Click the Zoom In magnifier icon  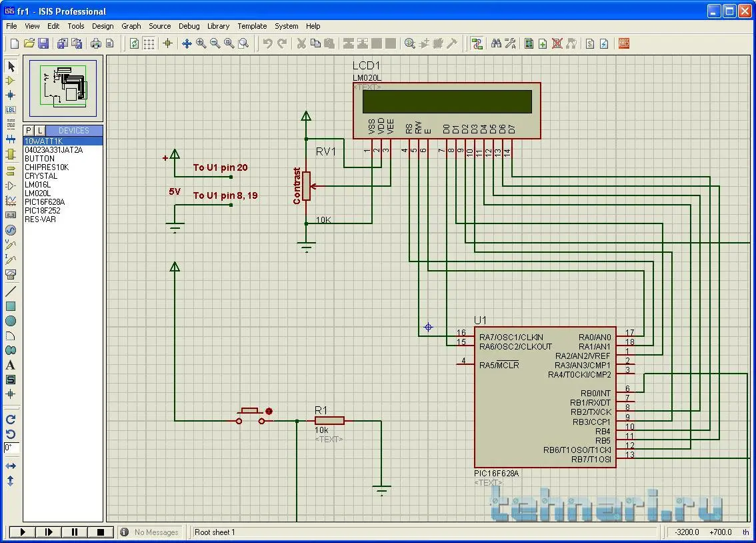pyautogui.click(x=201, y=44)
